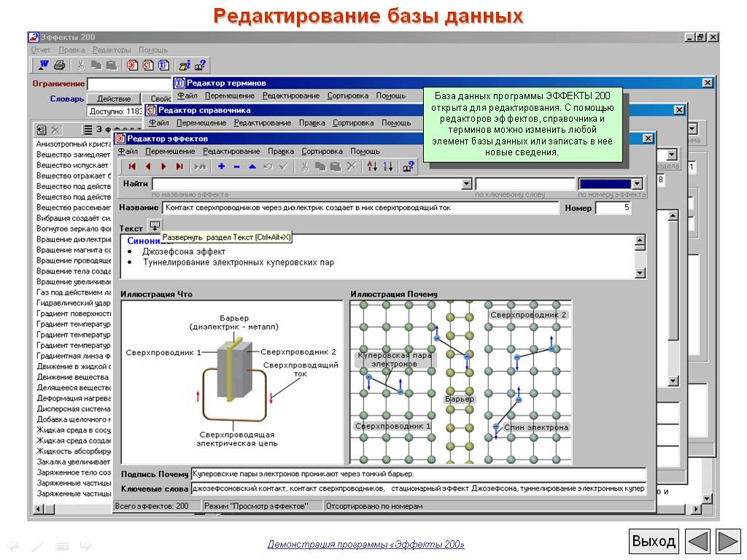Click the Номер field showing 5
The height and width of the screenshot is (560, 747).
coord(614,208)
